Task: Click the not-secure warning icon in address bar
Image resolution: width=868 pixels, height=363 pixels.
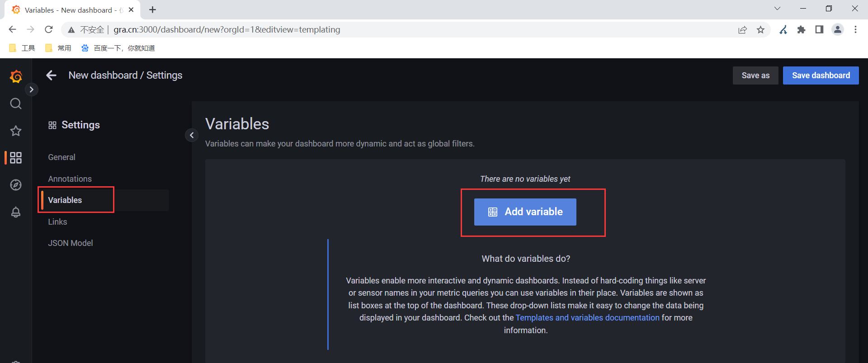Action: [71, 30]
